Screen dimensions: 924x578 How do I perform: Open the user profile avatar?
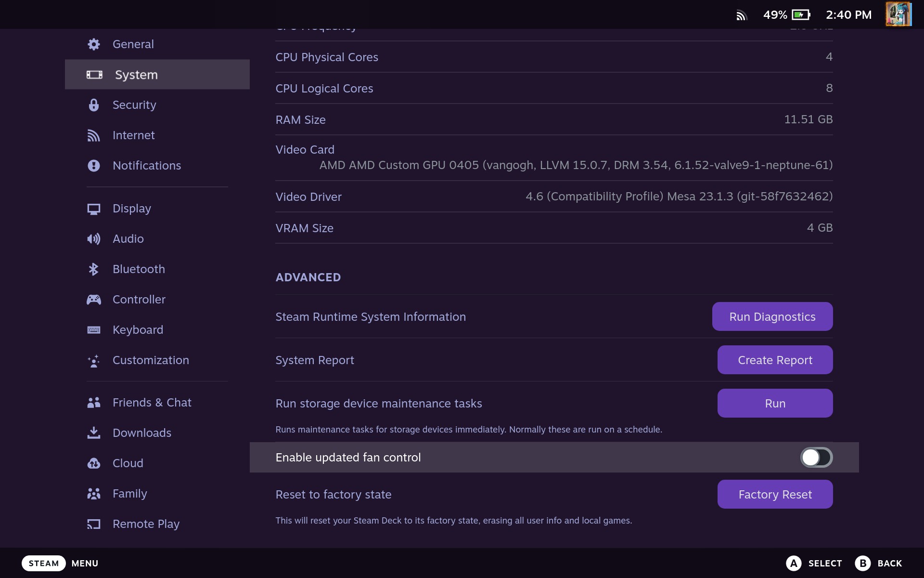point(898,14)
